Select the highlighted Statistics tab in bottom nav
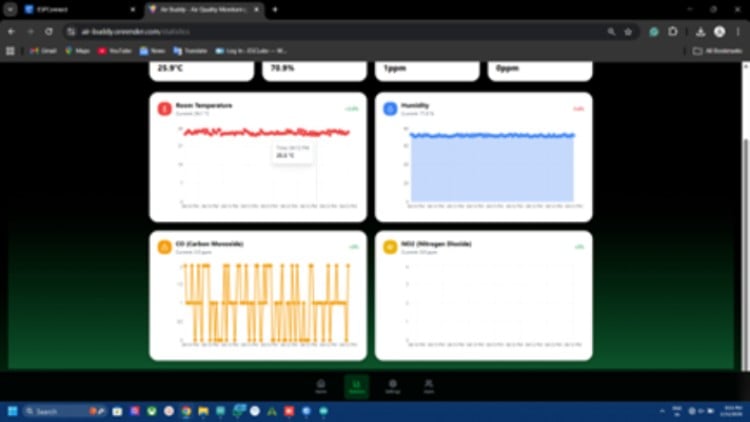Screen dimensions: 750x422 tap(357, 386)
